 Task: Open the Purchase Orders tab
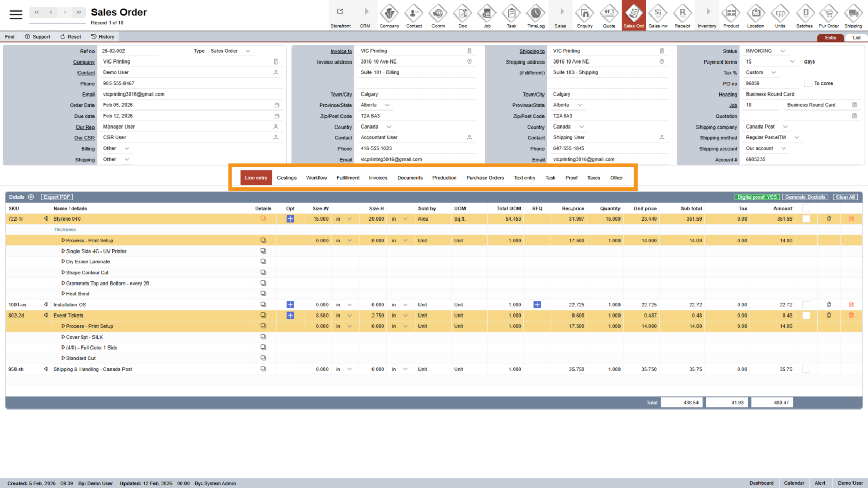(485, 178)
